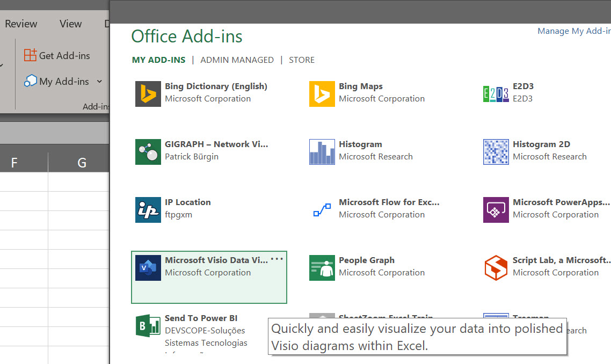Image resolution: width=611 pixels, height=364 pixels.
Task: Click the My Add-ins hexagon icon
Action: pos(31,81)
